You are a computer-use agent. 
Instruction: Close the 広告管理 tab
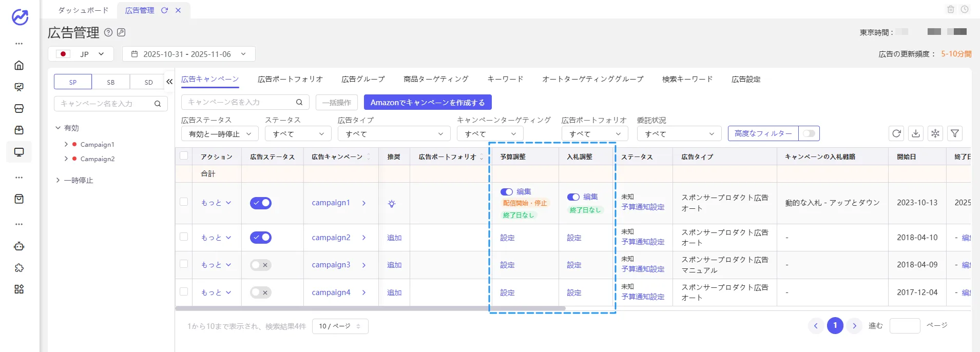click(x=178, y=10)
